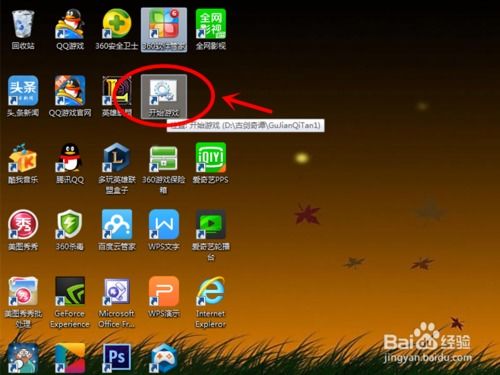
Task: Select the Microsoft Office shortcut icon
Action: coord(117,291)
